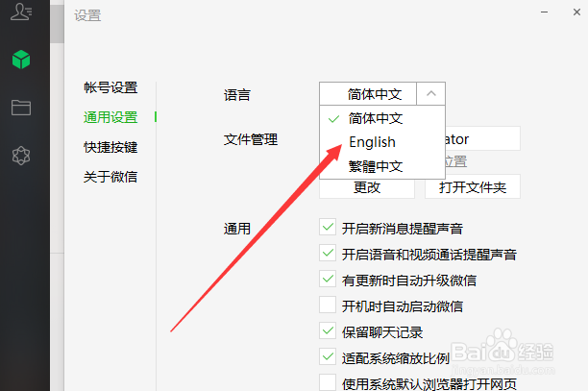Toggle 开启新消息提醒声音 checkbox
This screenshot has height=391, width=588.
[328, 227]
